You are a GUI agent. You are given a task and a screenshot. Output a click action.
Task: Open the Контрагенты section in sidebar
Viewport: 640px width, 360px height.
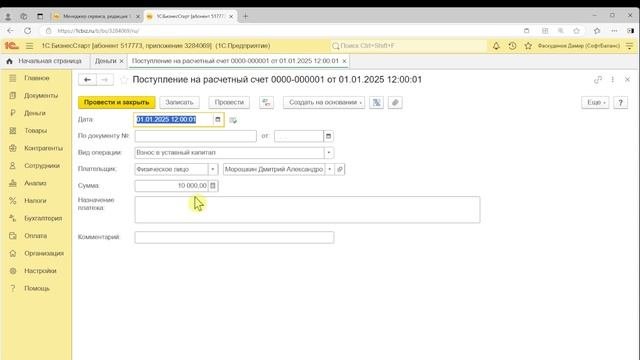point(36,148)
